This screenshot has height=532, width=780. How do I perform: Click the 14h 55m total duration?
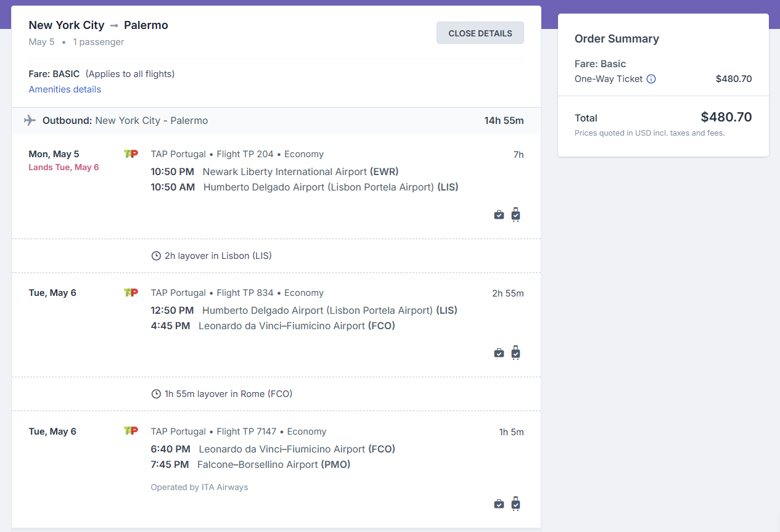(x=504, y=121)
